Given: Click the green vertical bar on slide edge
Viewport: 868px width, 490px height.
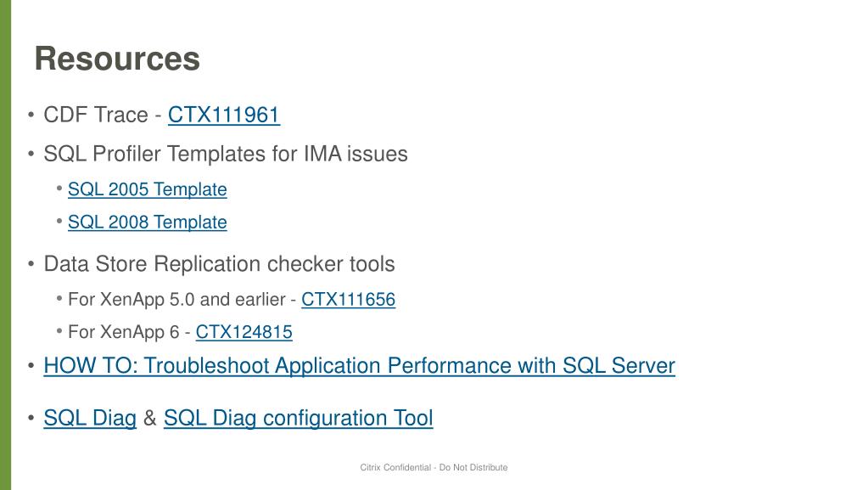Looking at the screenshot, I should (6, 245).
